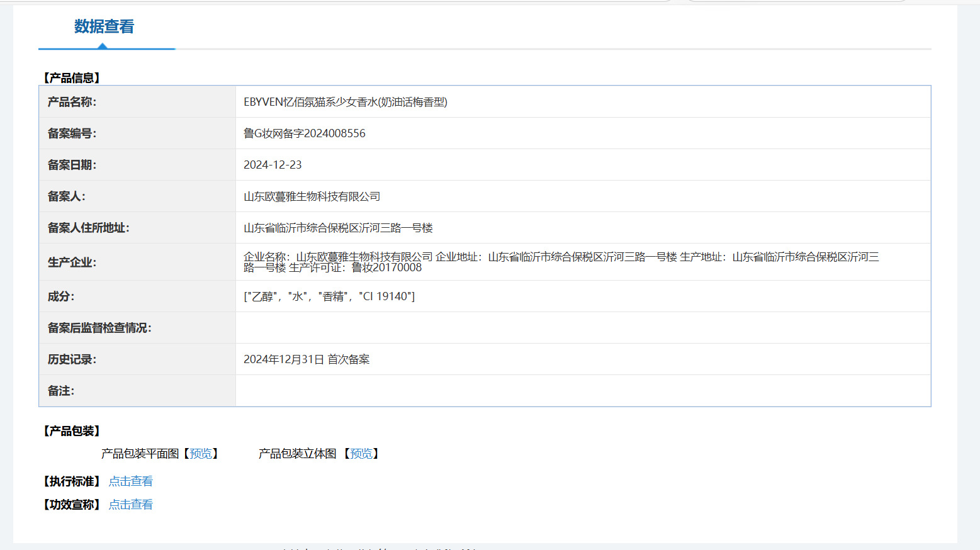
Task: Click the 生产企业 details text
Action: [561, 262]
